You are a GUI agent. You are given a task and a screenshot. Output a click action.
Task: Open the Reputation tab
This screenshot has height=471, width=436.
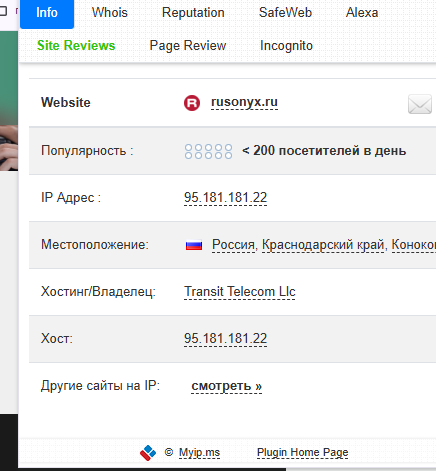pyautogui.click(x=193, y=13)
